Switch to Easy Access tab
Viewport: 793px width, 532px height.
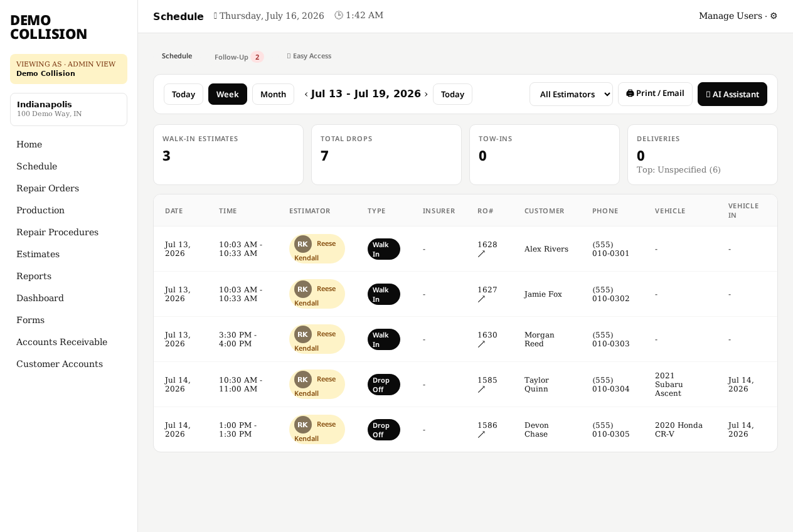click(309, 56)
